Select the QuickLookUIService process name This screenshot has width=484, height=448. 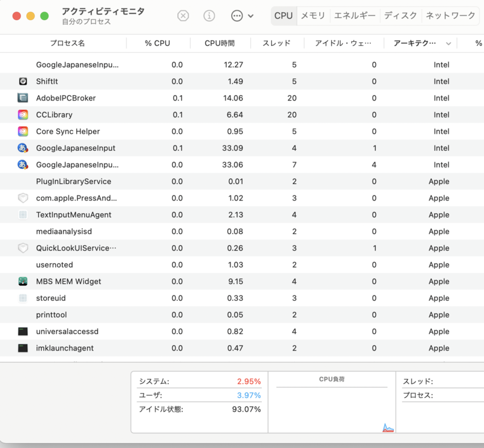(76, 248)
